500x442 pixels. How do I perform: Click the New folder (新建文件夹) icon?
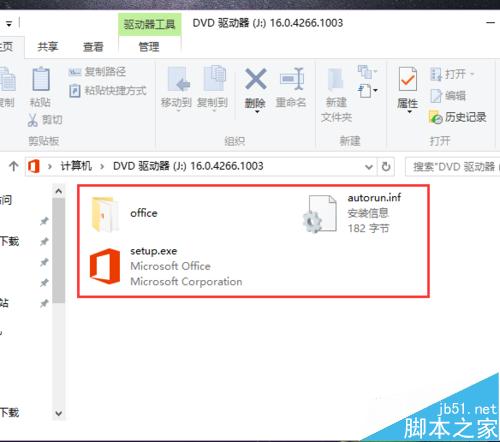(335, 80)
